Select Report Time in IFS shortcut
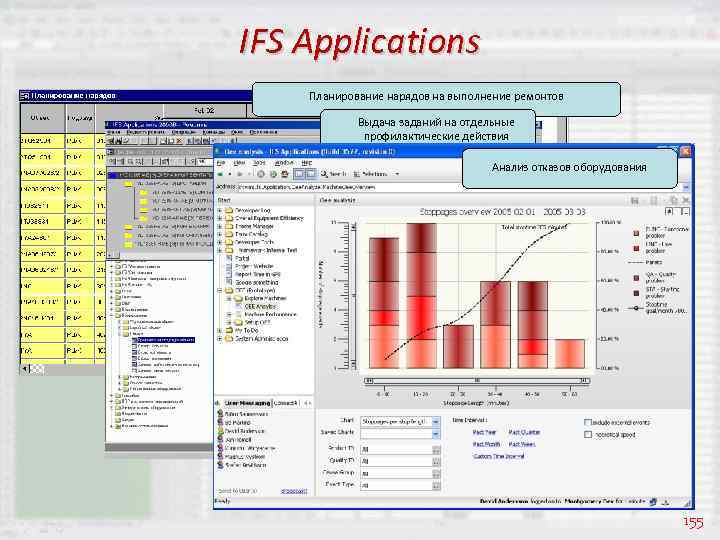Screen dimensions: 720x540 pos(258,275)
